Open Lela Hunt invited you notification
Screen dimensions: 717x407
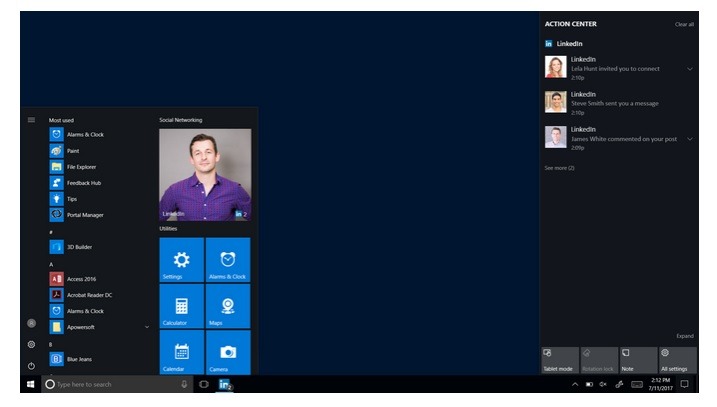click(x=619, y=68)
